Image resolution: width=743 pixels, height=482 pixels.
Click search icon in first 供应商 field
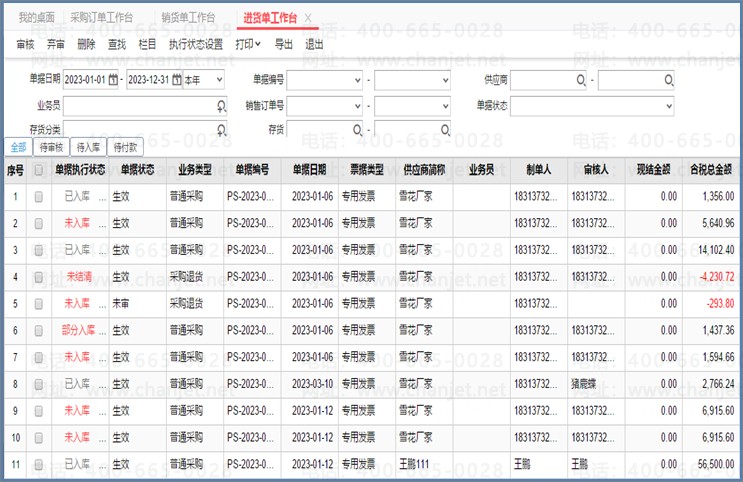(581, 80)
